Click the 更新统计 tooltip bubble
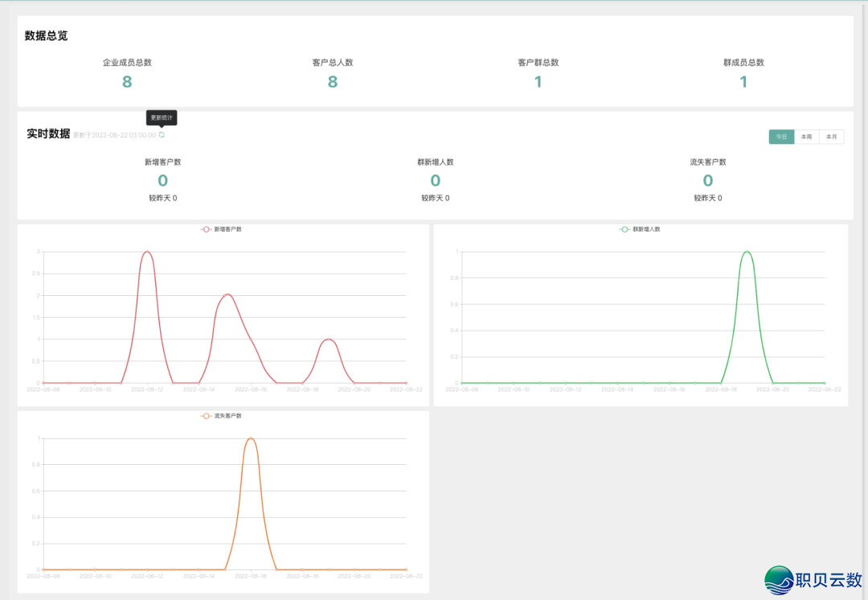Screen dimensions: 868x600 (162, 117)
